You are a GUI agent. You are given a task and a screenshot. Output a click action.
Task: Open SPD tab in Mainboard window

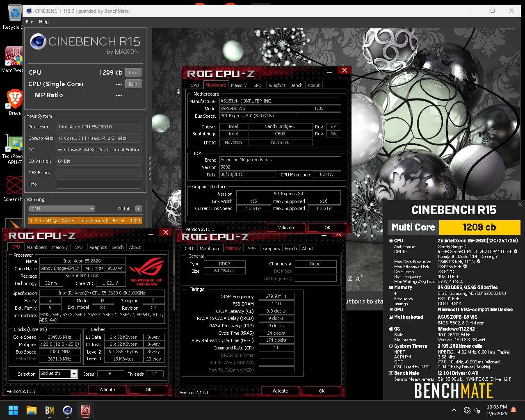point(258,85)
